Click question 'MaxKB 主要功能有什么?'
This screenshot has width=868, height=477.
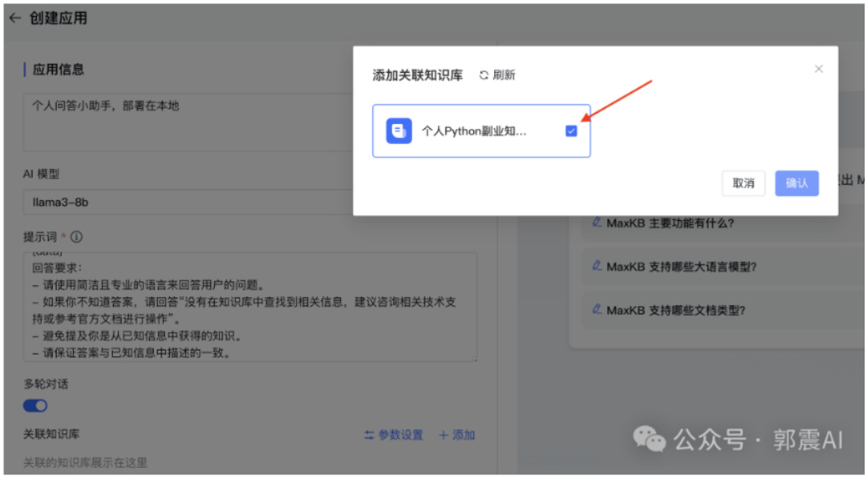click(670, 223)
